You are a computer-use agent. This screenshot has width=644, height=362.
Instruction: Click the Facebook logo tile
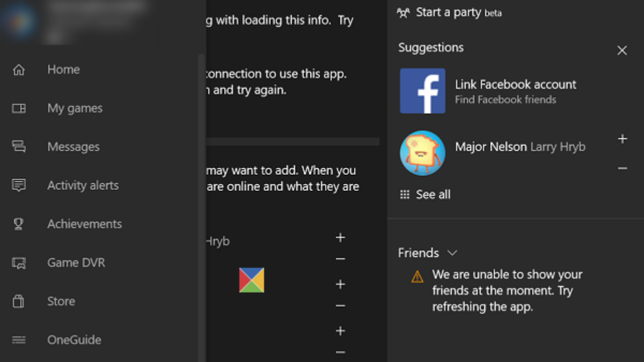tap(422, 91)
